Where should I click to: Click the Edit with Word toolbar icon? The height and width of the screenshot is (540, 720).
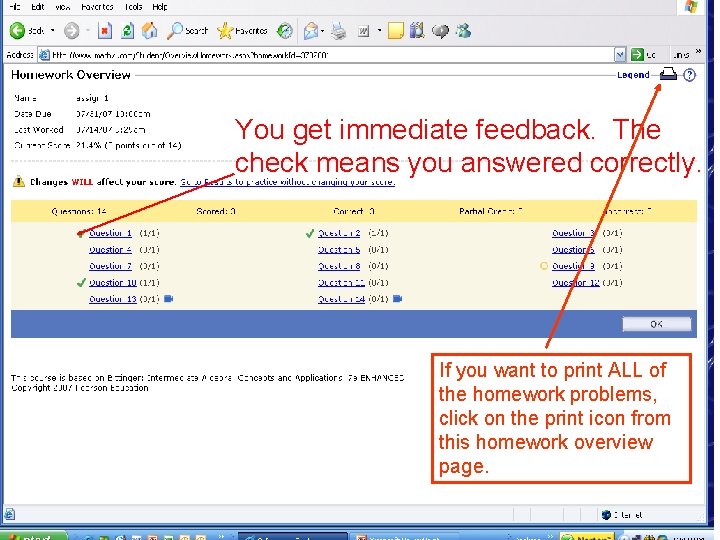pyautogui.click(x=364, y=31)
